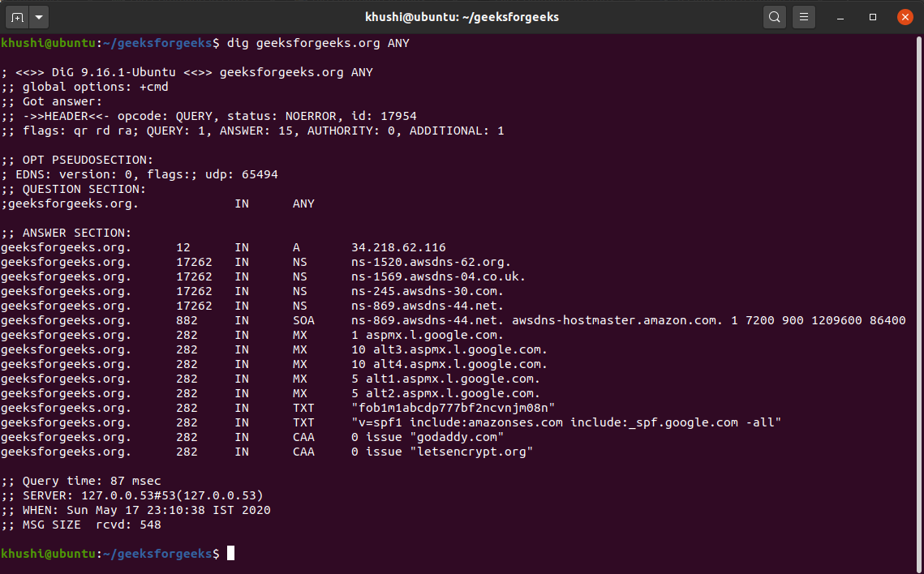
Task: Click the DiG 9.16.1-Ubuntu version line
Action: (187, 72)
